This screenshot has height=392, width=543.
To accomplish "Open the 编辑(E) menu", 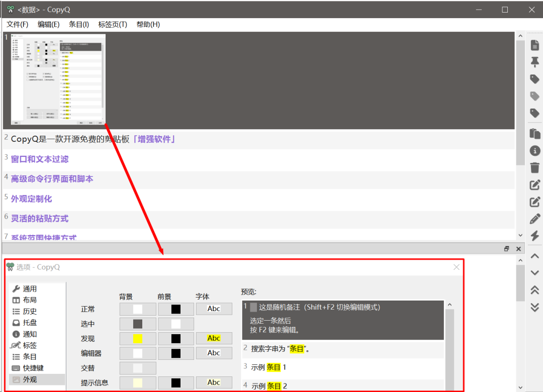I will click(x=48, y=24).
